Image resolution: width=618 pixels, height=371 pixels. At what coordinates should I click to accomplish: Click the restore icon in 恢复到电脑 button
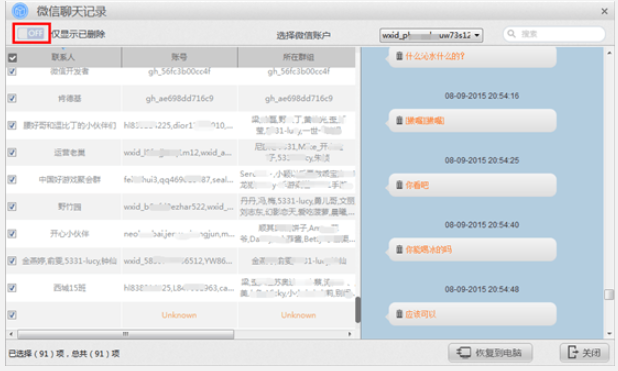(464, 352)
